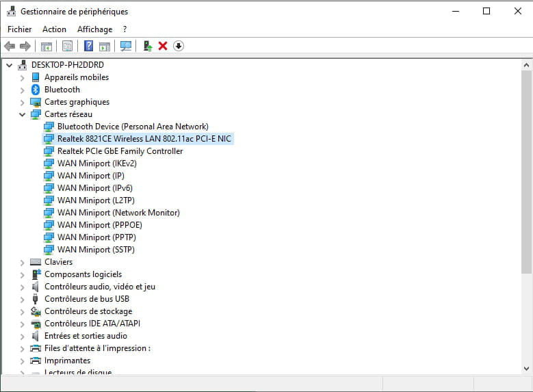Click the vertical scrollbar down arrow
Viewport: 533px width, 392px height.
(526, 369)
